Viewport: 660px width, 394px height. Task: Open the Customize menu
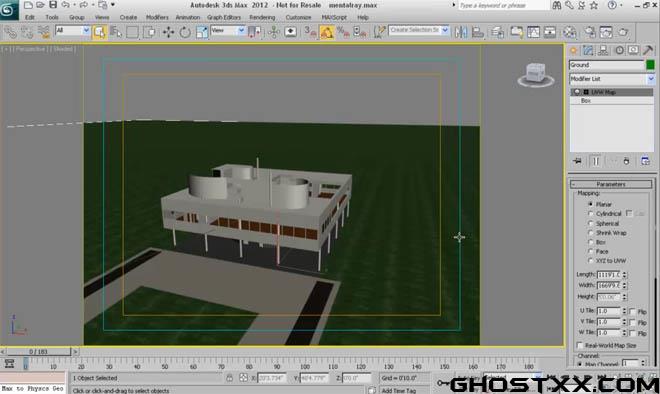click(x=298, y=17)
